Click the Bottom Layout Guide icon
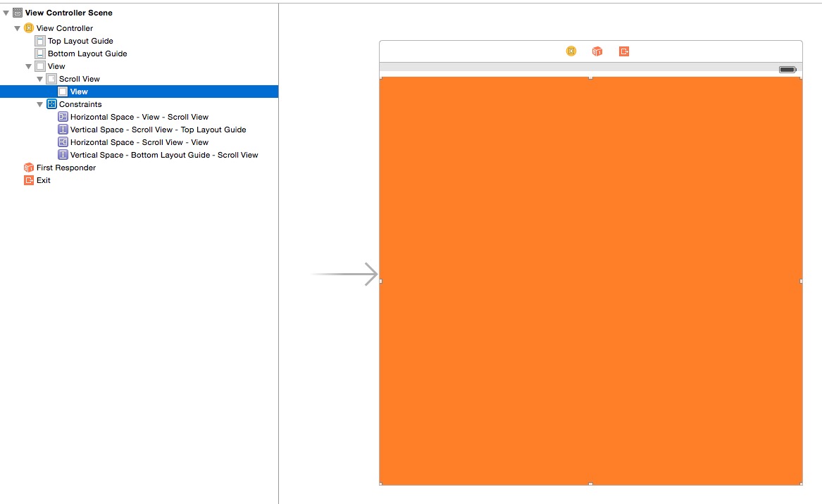Image resolution: width=822 pixels, height=504 pixels. (40, 53)
